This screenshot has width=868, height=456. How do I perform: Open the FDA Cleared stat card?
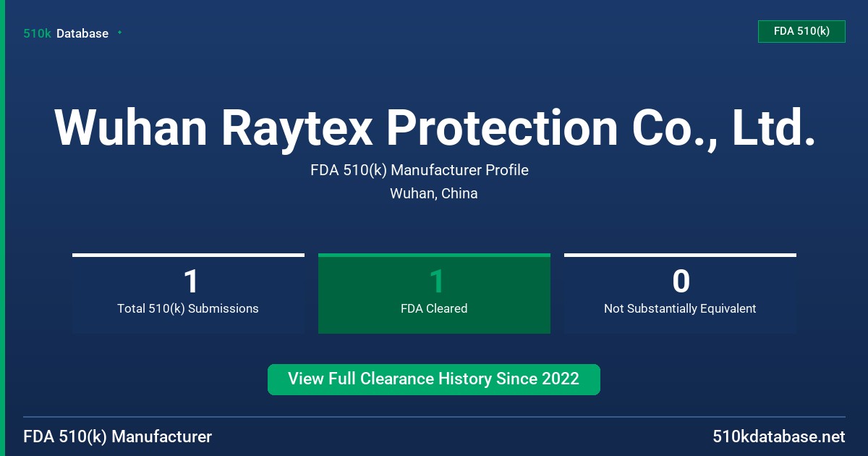pos(434,293)
